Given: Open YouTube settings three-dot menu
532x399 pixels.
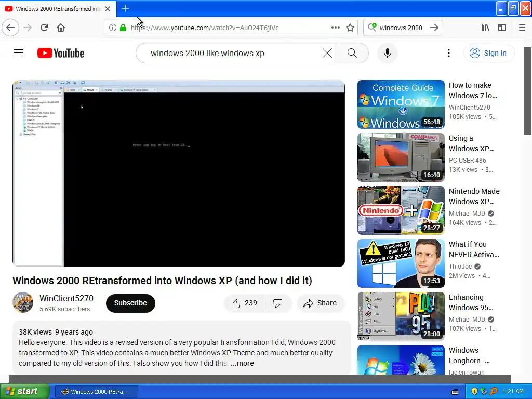Looking at the screenshot, I should click(x=448, y=53).
